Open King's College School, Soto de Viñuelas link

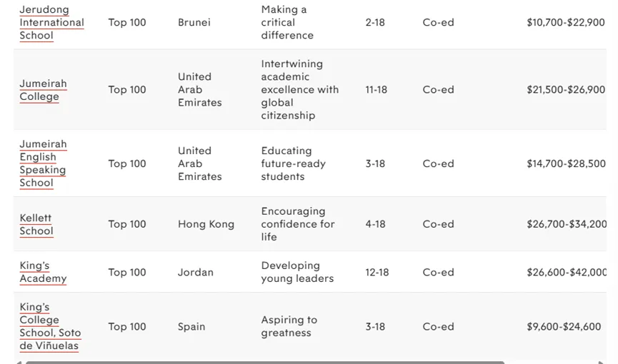tap(50, 326)
